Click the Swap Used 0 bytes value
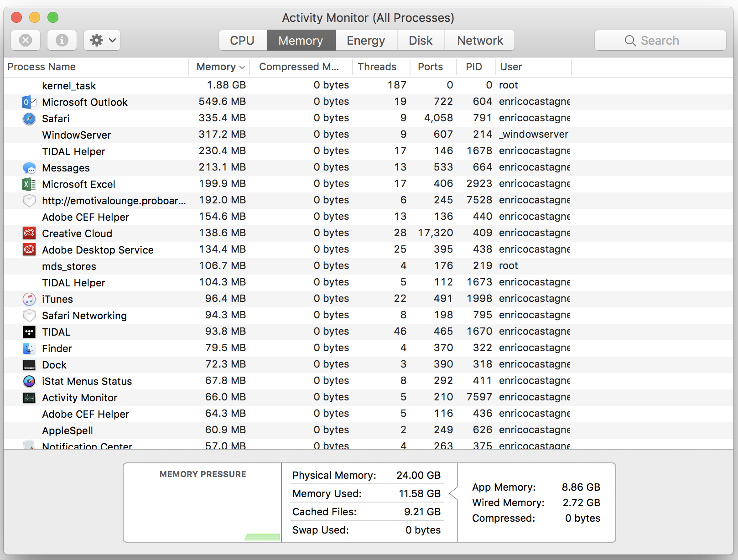738x560 pixels. tap(423, 530)
